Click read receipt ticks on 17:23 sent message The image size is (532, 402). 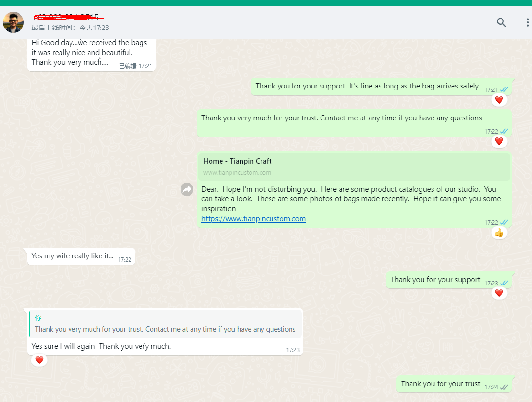pos(504,283)
